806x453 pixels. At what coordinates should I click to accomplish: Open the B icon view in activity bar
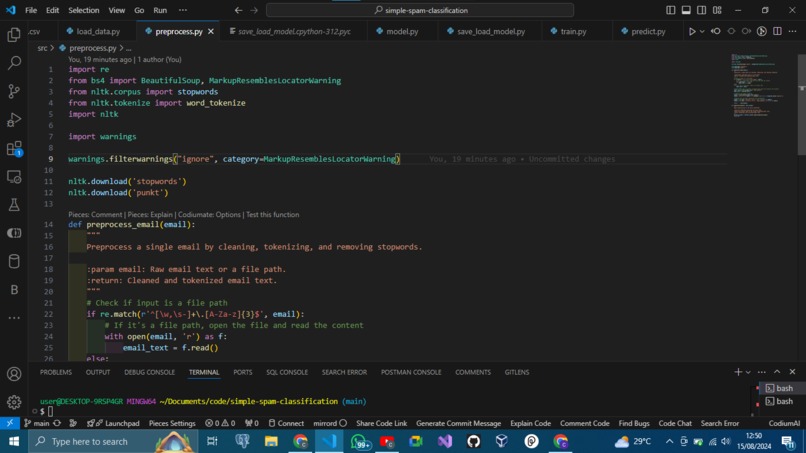click(x=14, y=289)
